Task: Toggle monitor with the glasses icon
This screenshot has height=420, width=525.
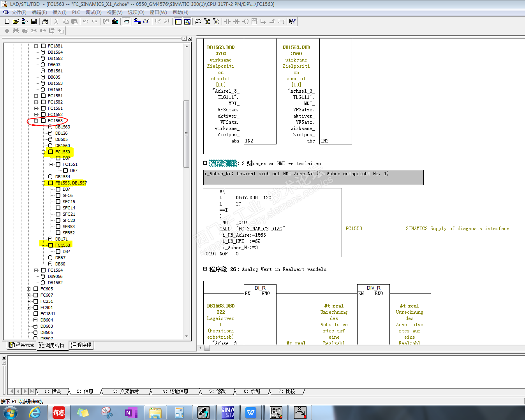Action: click(146, 21)
